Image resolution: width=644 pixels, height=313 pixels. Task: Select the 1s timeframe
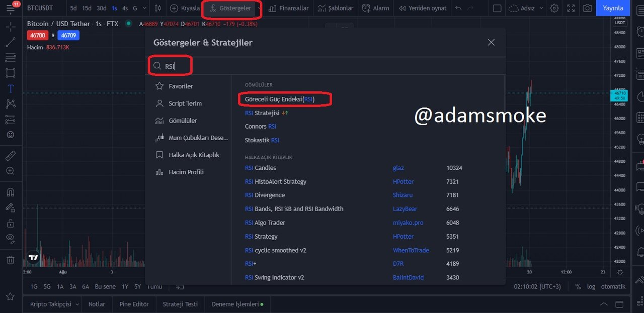(115, 8)
